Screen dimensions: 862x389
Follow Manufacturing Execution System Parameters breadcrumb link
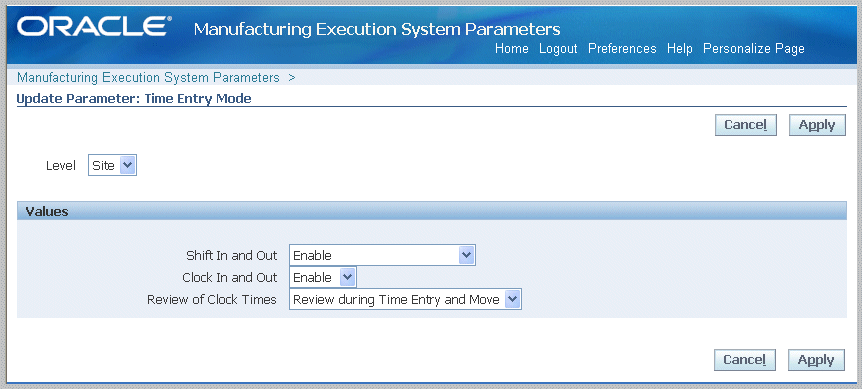point(148,77)
